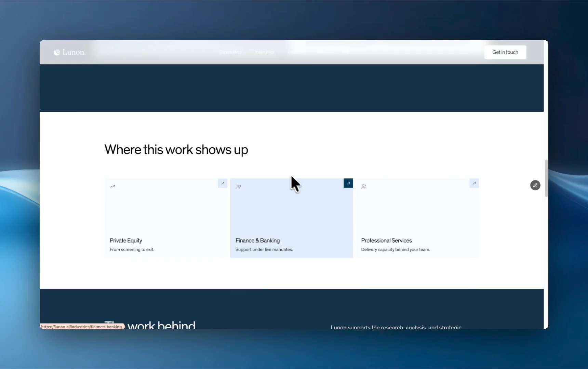Open the Private Equity title link
Viewport: 588px width, 369px height.
pos(126,241)
